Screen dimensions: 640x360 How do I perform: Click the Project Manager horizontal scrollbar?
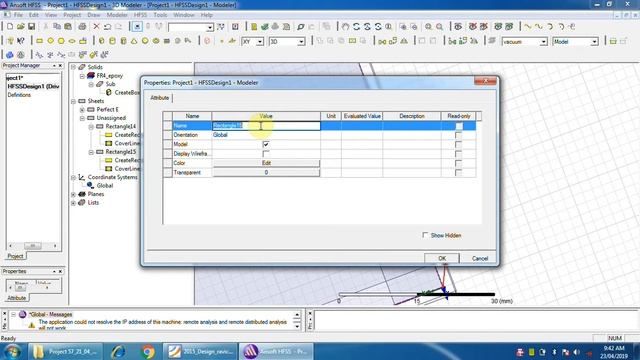click(x=32, y=246)
